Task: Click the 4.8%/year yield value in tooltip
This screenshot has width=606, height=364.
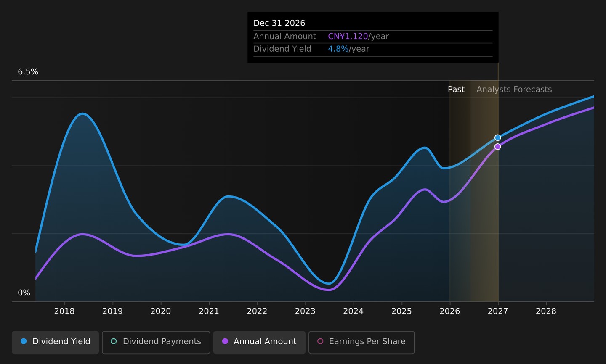Action: click(x=349, y=49)
